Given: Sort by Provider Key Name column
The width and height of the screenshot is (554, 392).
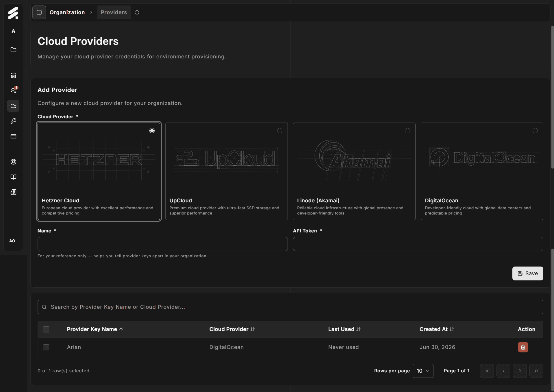Looking at the screenshot, I should pos(95,329).
